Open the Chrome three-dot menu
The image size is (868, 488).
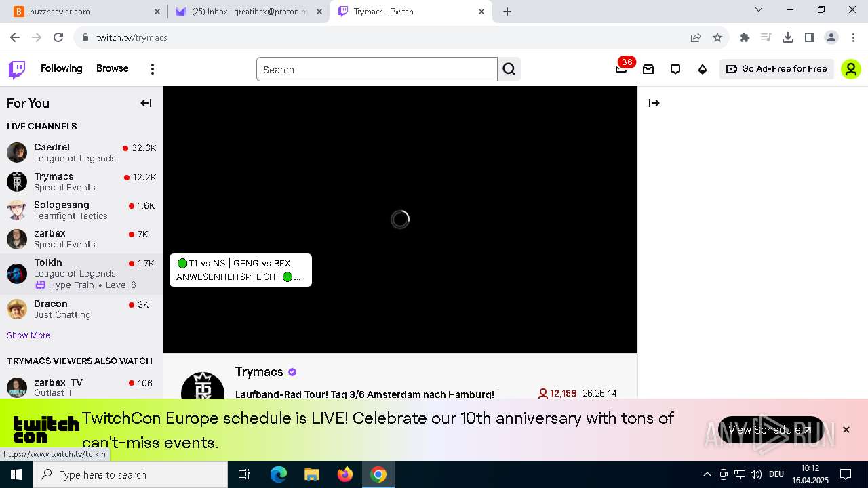click(x=853, y=37)
